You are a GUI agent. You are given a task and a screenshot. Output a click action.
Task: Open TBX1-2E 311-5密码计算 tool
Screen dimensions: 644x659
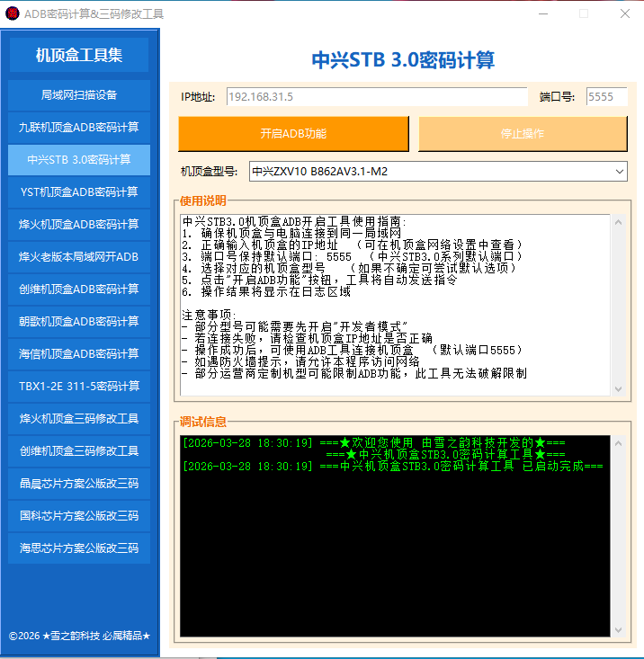[79, 387]
